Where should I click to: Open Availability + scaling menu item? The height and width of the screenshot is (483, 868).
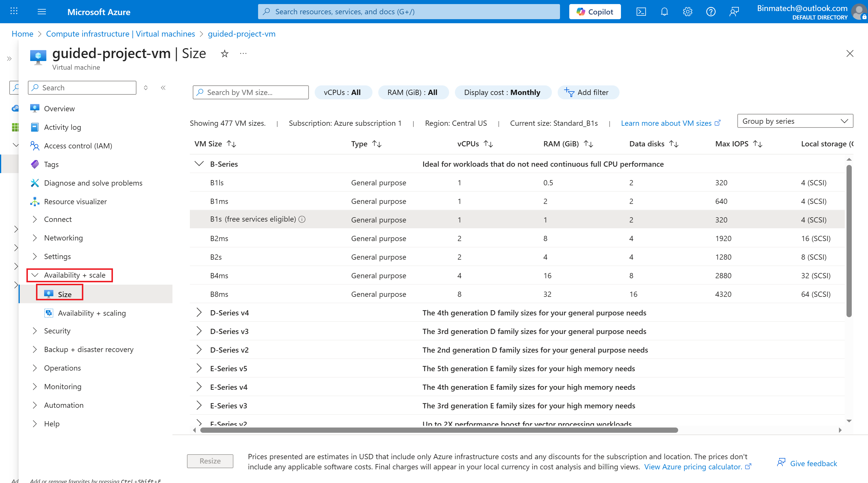(x=92, y=313)
